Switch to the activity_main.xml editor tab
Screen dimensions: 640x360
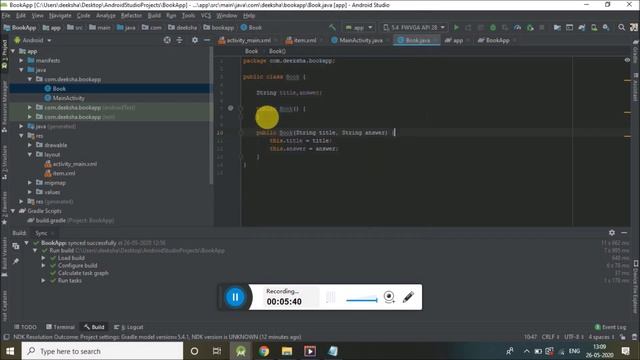[x=247, y=40]
